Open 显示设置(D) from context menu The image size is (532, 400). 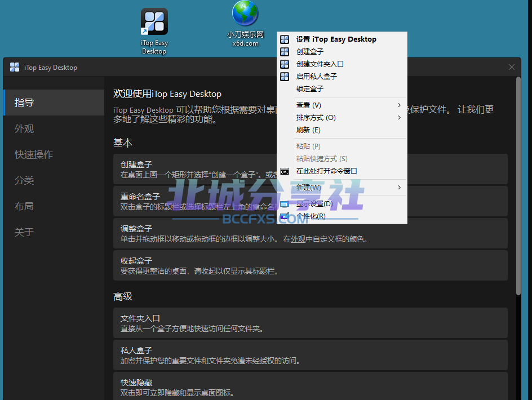[x=342, y=204]
